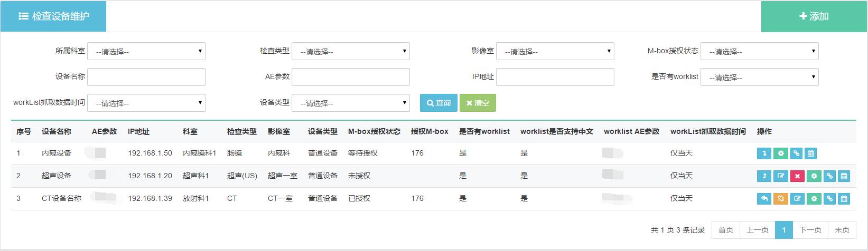Click IP address 192.168.1.39
The width and height of the screenshot is (868, 251).
point(150,198)
